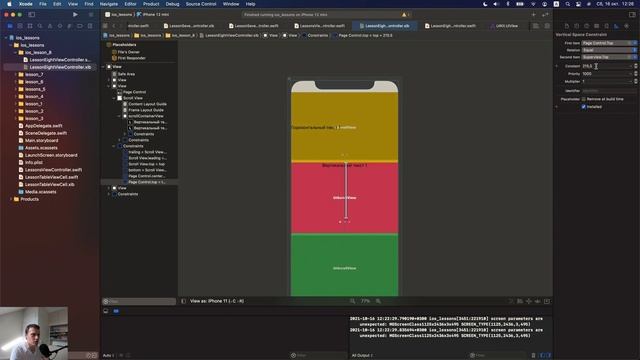Open the Library with plus icon

(533, 14)
